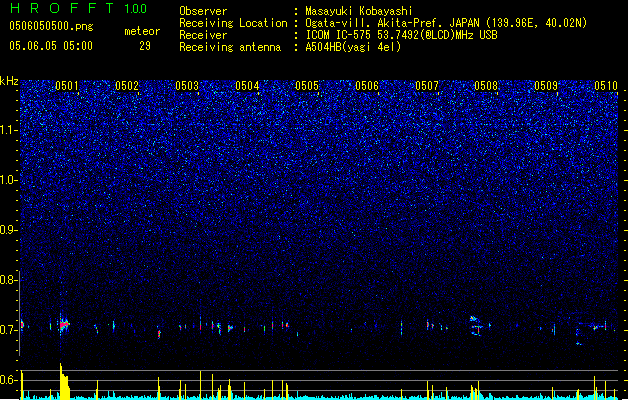Click the tallest yellow intensity peak near 0501
Image resolution: width=629 pixels, height=400 pixels.
[64, 381]
